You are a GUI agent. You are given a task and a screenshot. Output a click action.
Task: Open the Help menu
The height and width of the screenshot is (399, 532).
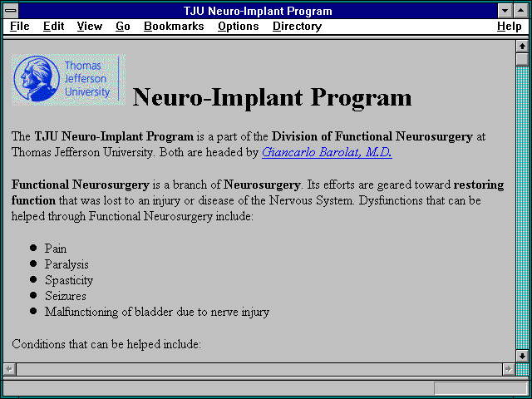pos(510,26)
